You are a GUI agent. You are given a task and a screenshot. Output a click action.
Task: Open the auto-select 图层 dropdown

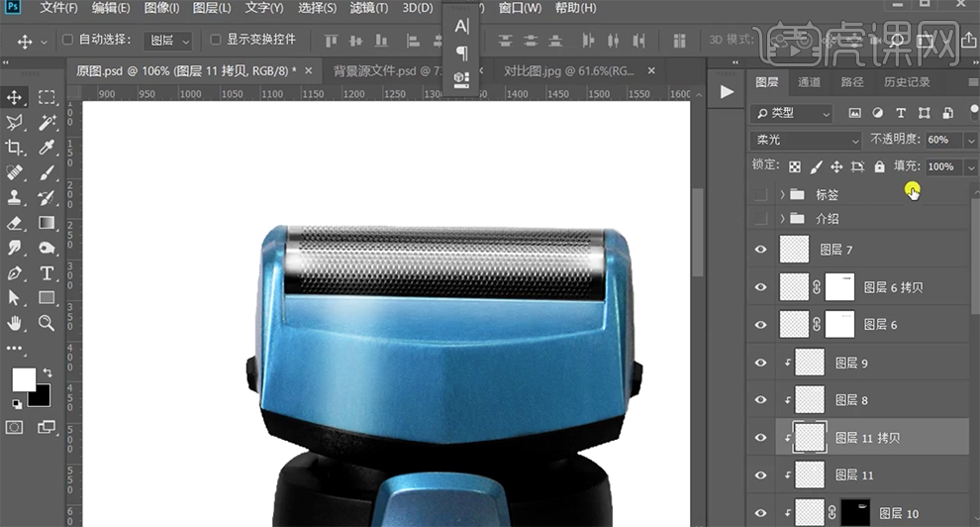(x=167, y=40)
